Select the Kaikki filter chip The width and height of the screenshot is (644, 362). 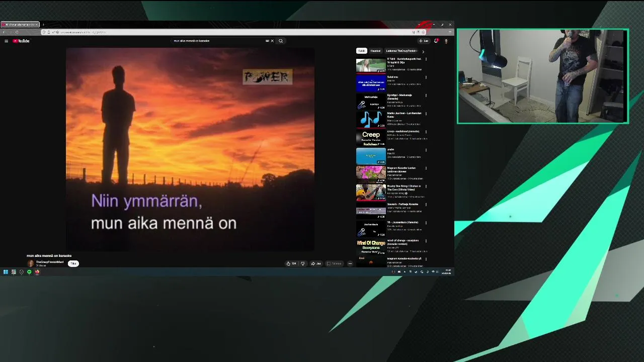361,51
